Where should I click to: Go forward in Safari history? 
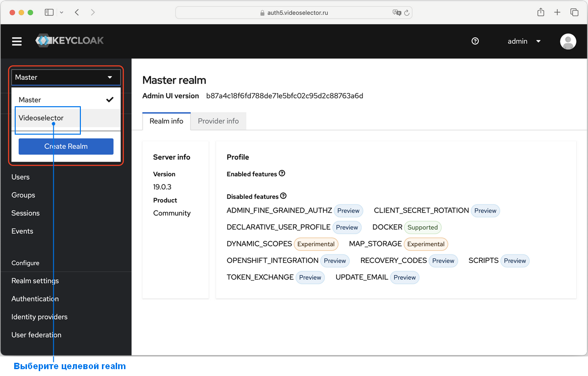click(93, 12)
